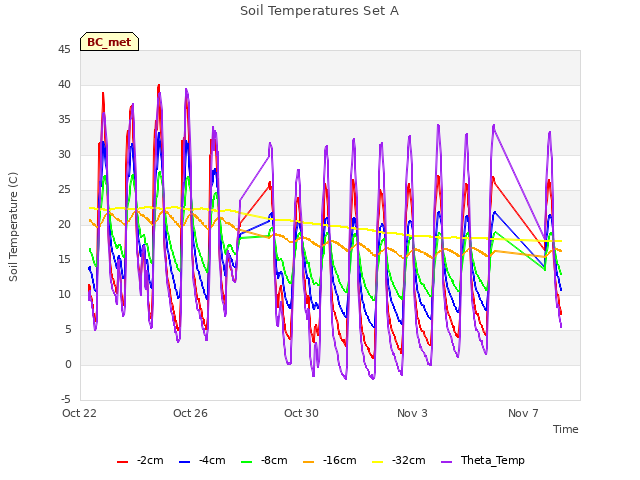This screenshot has height=480, width=640.
Task: Click the yellow -32cm legend swatch
Action: coord(378,462)
